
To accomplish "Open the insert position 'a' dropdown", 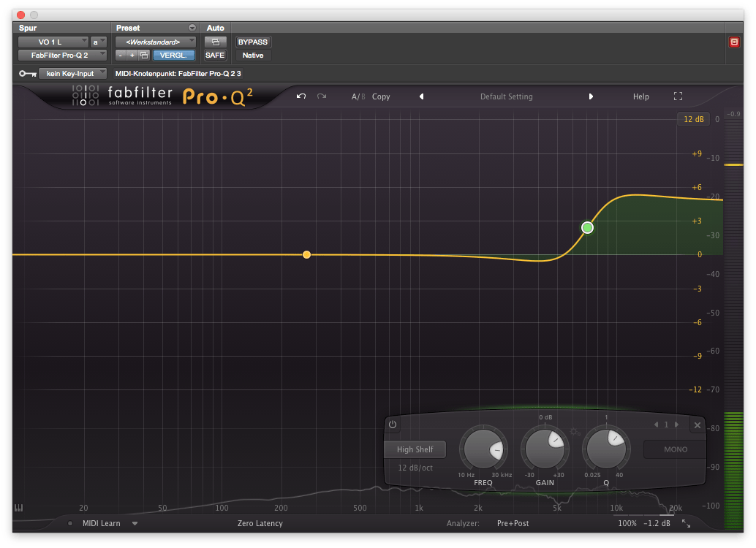I will click(99, 42).
